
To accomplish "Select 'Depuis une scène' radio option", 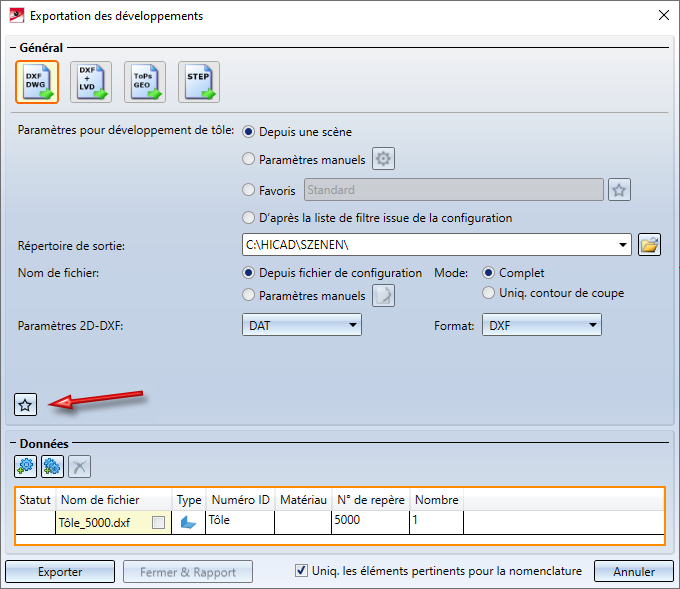I will coord(248,131).
